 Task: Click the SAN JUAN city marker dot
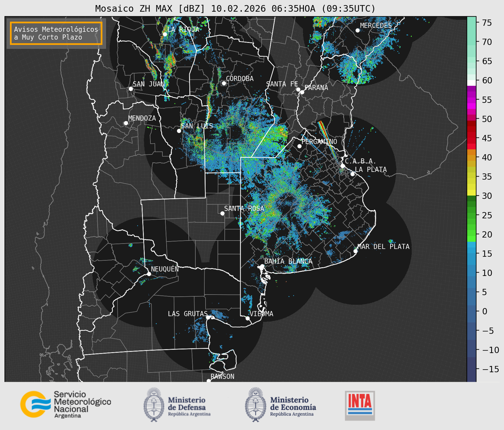pyautogui.click(x=131, y=89)
